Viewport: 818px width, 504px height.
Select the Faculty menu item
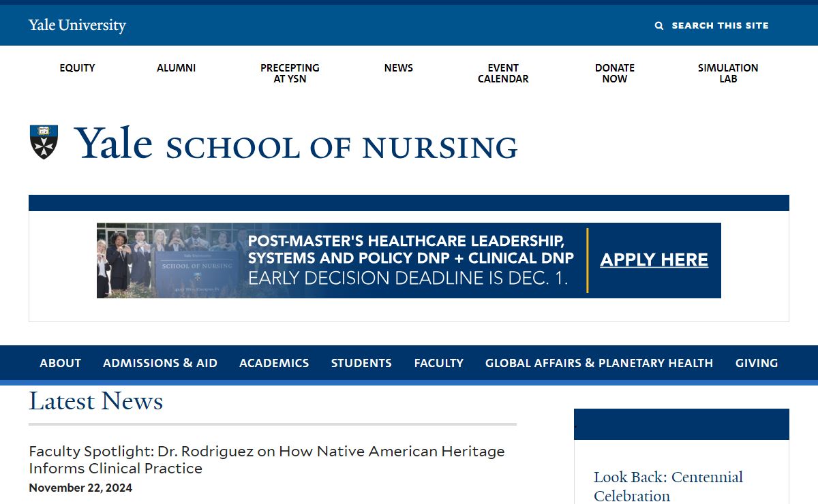pyautogui.click(x=439, y=363)
